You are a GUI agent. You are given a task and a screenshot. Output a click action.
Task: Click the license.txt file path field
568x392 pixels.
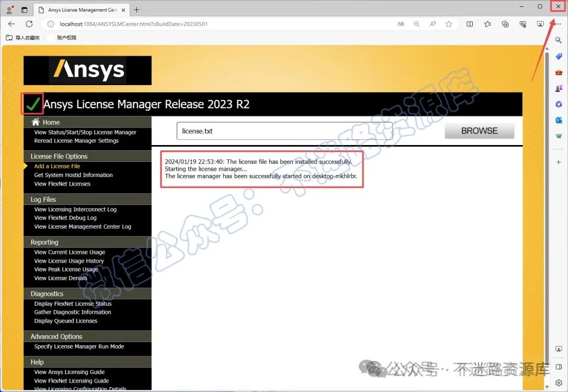click(x=285, y=131)
